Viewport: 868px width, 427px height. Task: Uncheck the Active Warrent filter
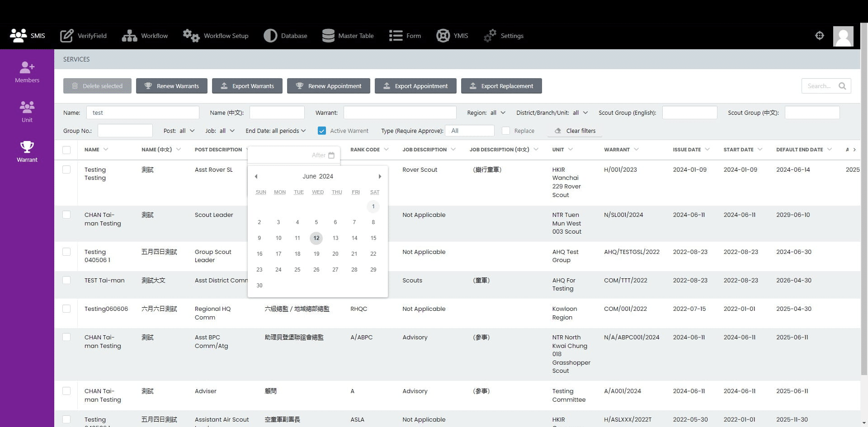click(x=322, y=131)
